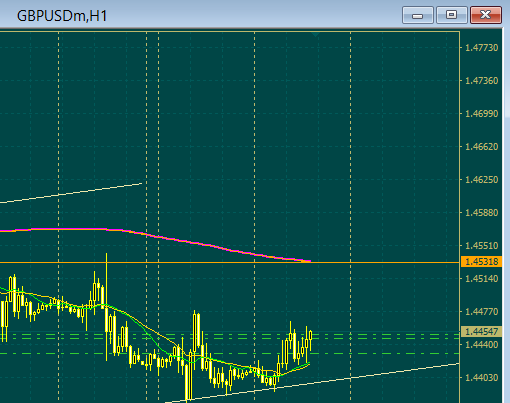Select the orange 1.45318 price label
Image resolution: width=510 pixels, height=403 pixels.
coord(481,262)
